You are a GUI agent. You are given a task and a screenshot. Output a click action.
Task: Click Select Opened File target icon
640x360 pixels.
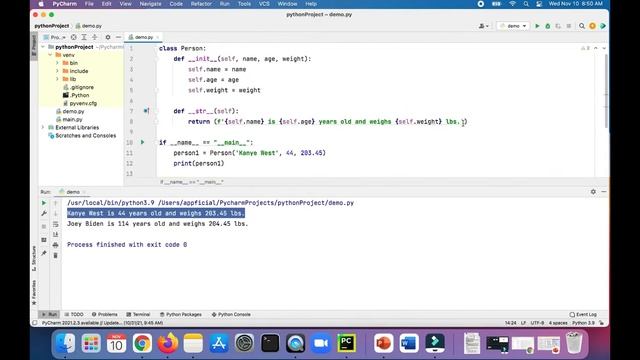(x=73, y=37)
